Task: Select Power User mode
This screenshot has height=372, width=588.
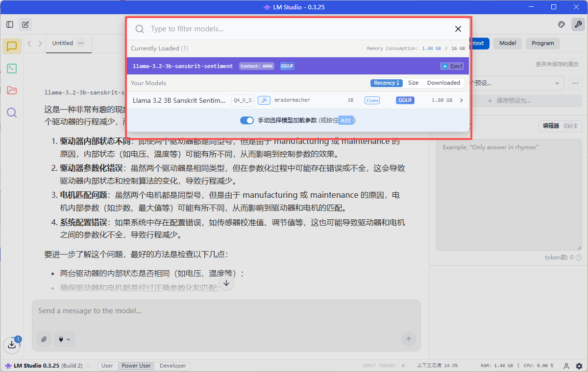Action: 137,366
